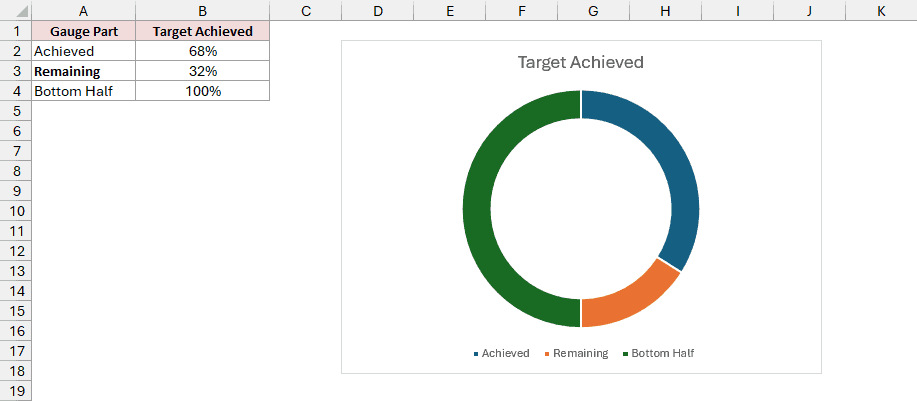Screen dimensions: 917x401
Task: Select row 5 header
Action: 16,111
